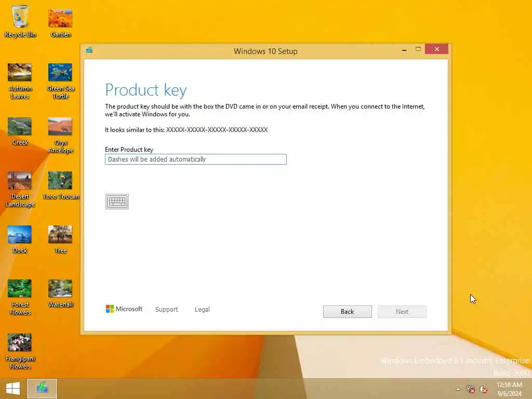The height and width of the screenshot is (399, 532).
Task: Select the Autumn Leaves image icon
Action: point(20,81)
